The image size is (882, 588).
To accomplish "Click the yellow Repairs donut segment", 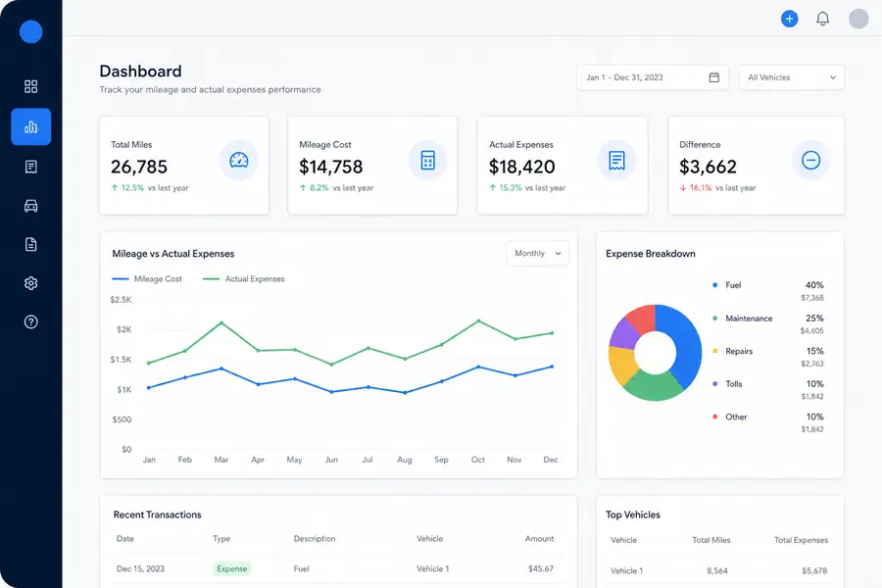I will click(622, 364).
